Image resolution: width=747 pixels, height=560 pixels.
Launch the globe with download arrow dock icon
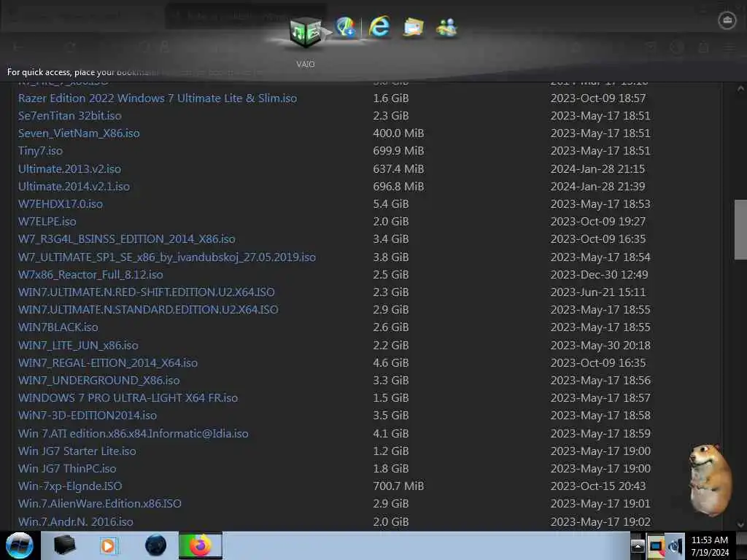click(345, 27)
